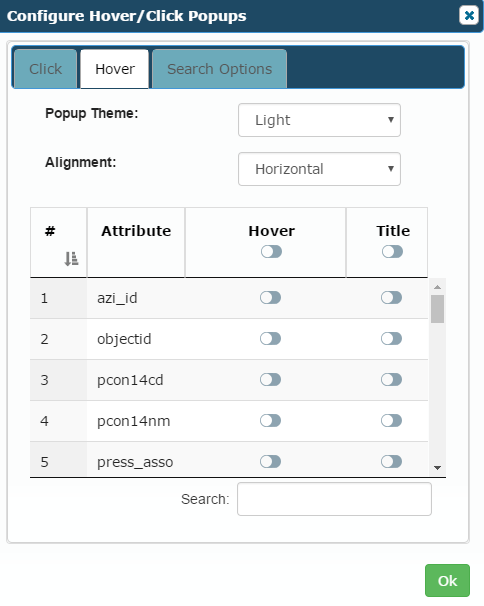The image size is (484, 606).
Task: Close the Configure Hover/Click Popups dialog
Action: pos(469,15)
